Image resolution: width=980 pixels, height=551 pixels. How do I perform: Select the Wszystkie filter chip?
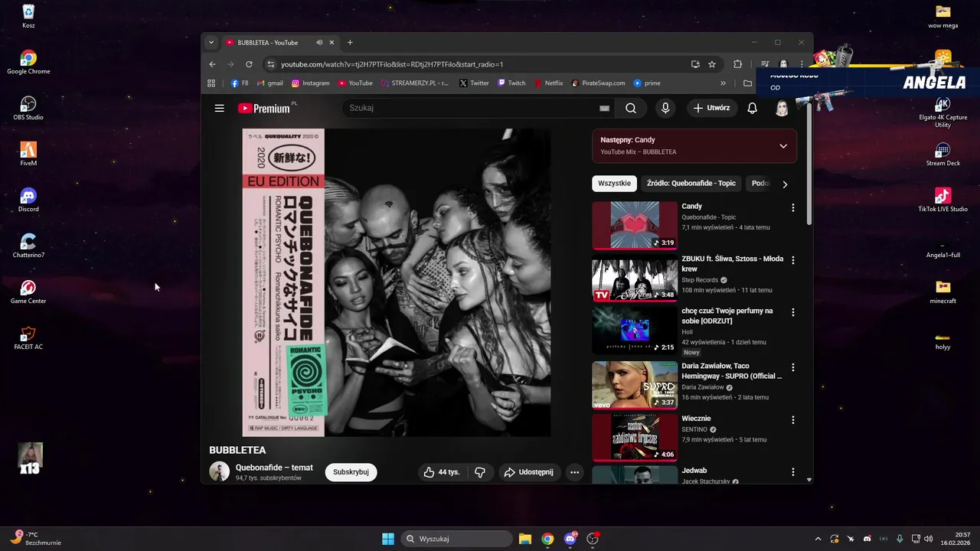614,184
